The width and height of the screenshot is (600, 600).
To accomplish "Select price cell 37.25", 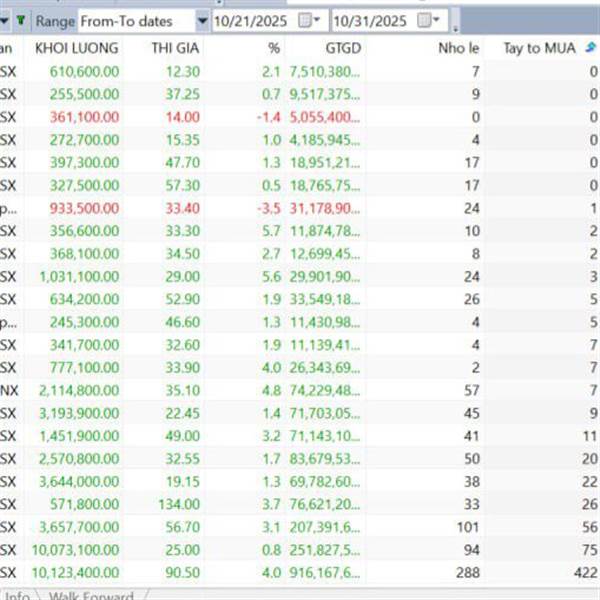I will [183, 94].
